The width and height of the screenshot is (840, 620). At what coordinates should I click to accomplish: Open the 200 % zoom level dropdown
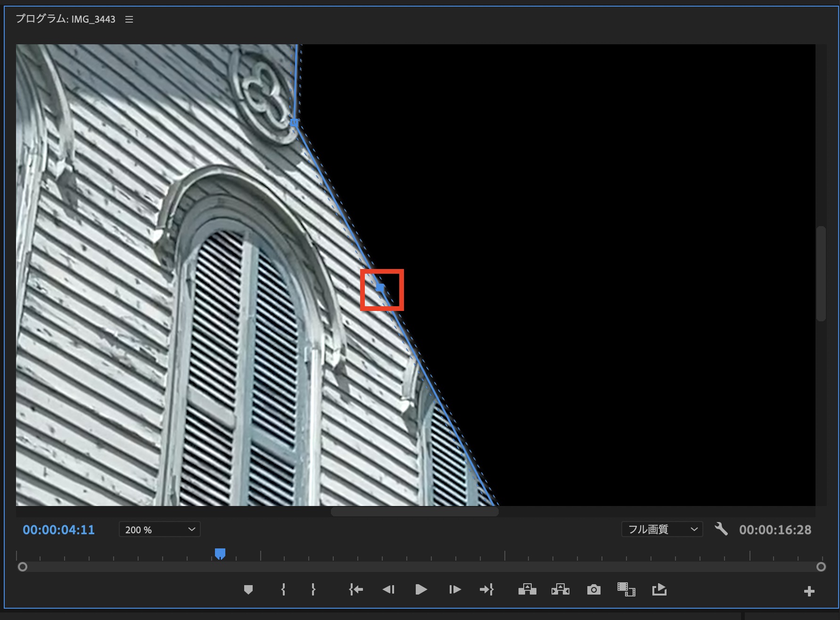[x=159, y=530]
